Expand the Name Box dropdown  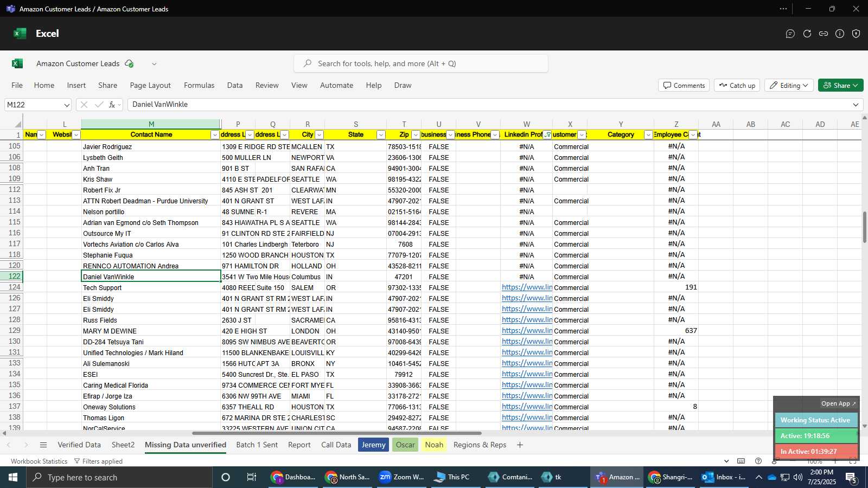point(66,105)
